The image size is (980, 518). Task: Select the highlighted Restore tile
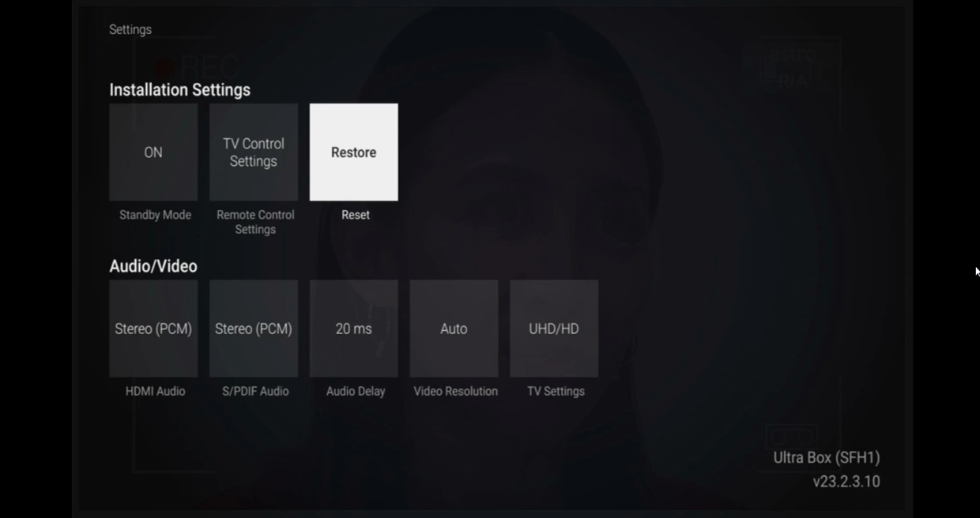coord(354,152)
